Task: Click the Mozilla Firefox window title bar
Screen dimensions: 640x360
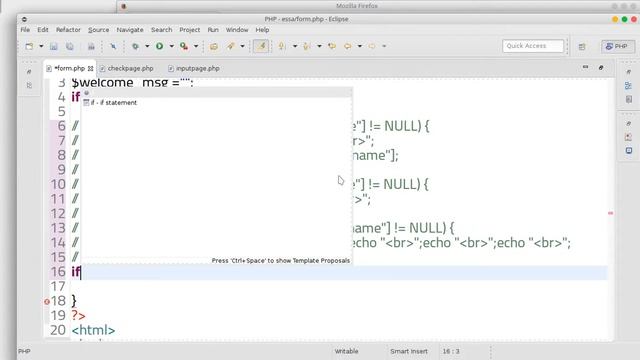Action: [357, 6]
